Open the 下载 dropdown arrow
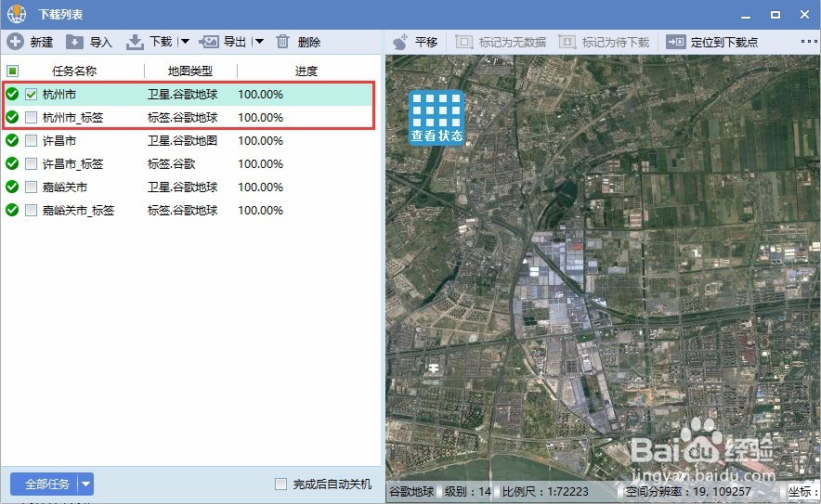Image resolution: width=821 pixels, height=504 pixels. (185, 42)
